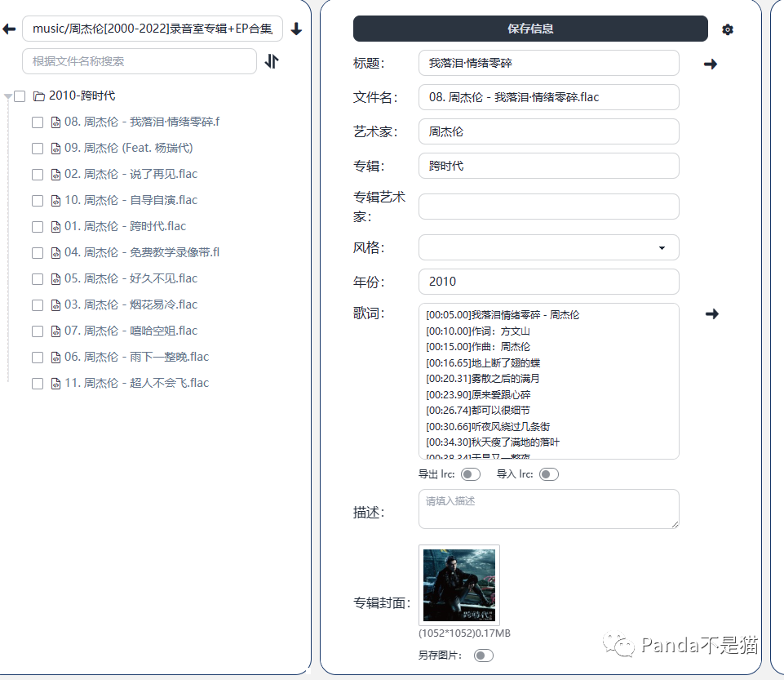Click the file icon of 好久不见.flac
The image size is (784, 680).
(56, 278)
